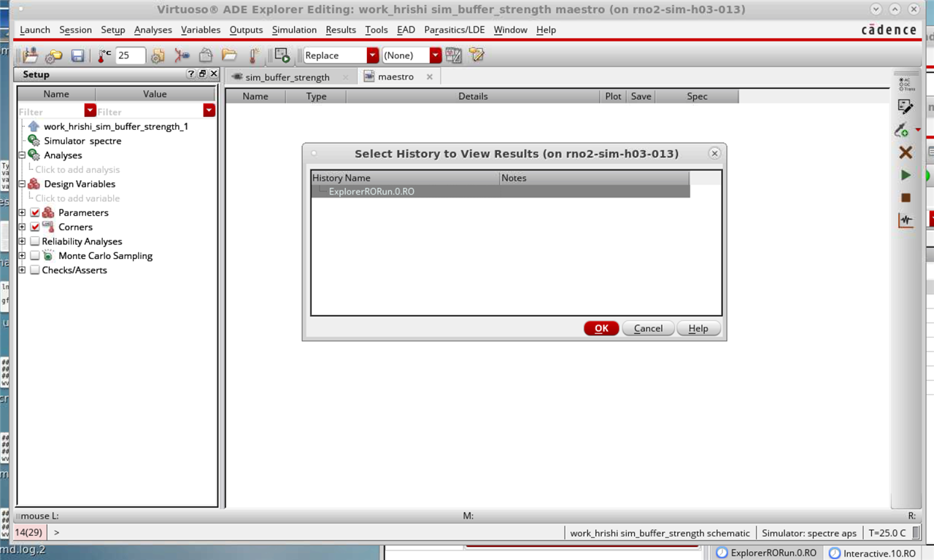Click the notepad with pencil toolbar icon

click(x=476, y=55)
